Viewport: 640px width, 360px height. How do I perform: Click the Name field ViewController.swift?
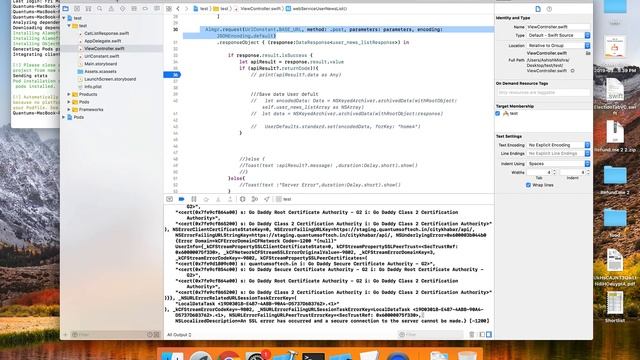[x=558, y=27]
